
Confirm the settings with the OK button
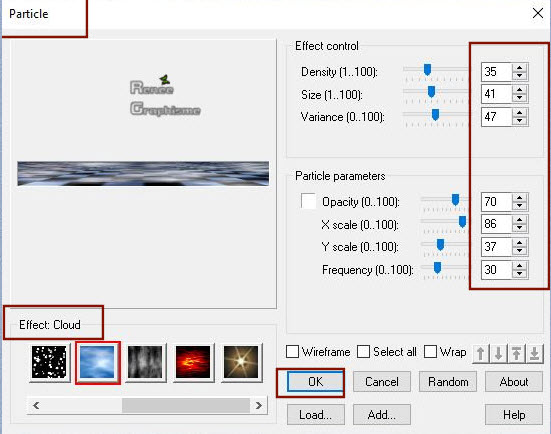(x=315, y=382)
